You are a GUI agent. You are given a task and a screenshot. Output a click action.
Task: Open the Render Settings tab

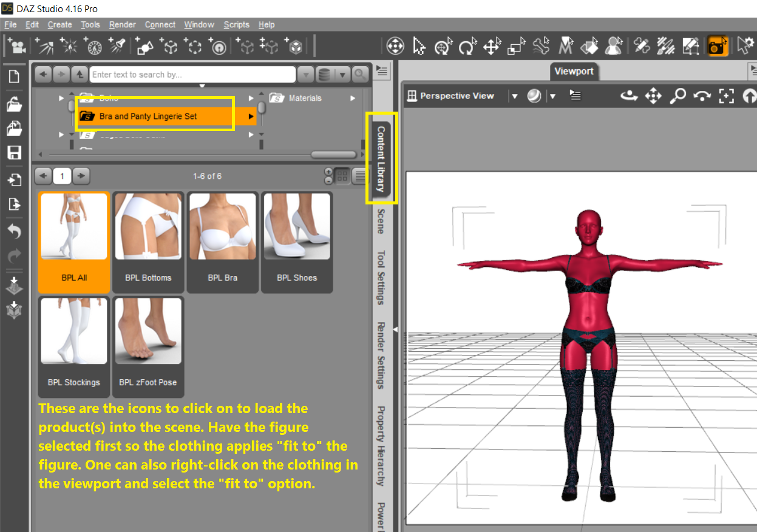(x=381, y=355)
